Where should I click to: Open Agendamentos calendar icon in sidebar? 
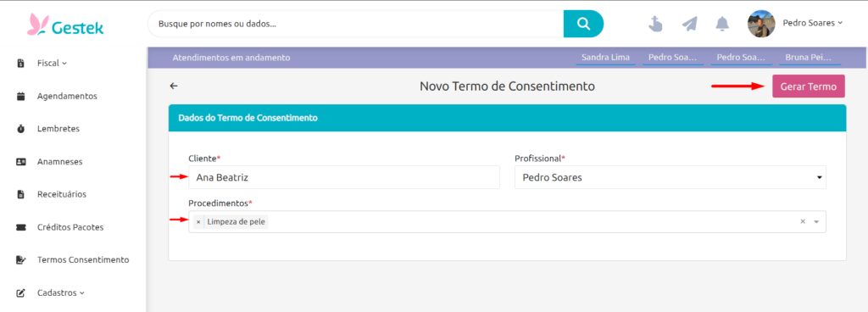point(21,97)
